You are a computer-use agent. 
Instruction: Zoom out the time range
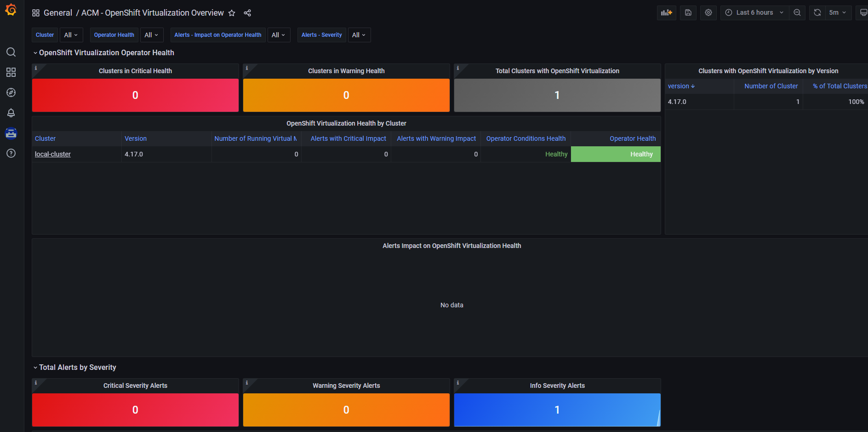tap(797, 12)
